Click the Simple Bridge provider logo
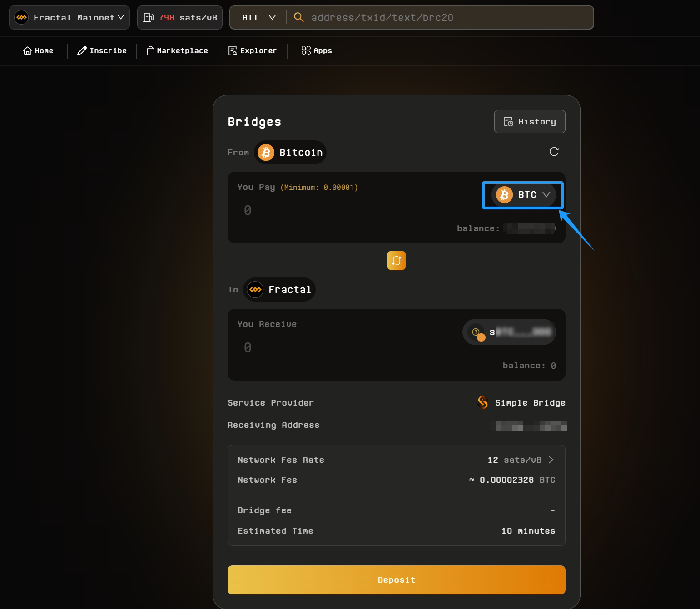The width and height of the screenshot is (700, 609). click(483, 402)
